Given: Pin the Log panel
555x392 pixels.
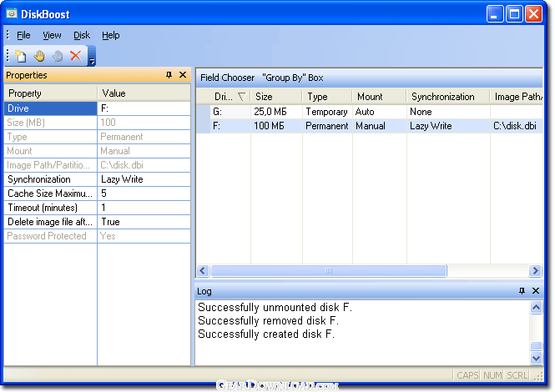Looking at the screenshot, I should click(522, 291).
